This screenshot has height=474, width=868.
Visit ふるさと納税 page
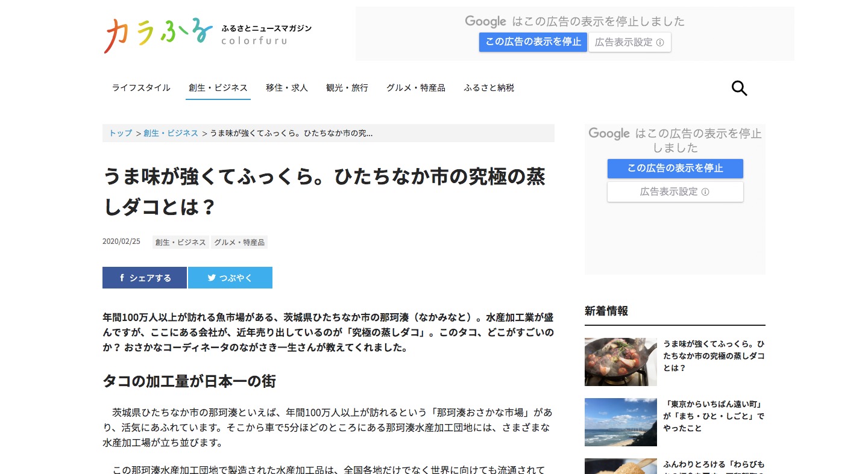coord(489,88)
